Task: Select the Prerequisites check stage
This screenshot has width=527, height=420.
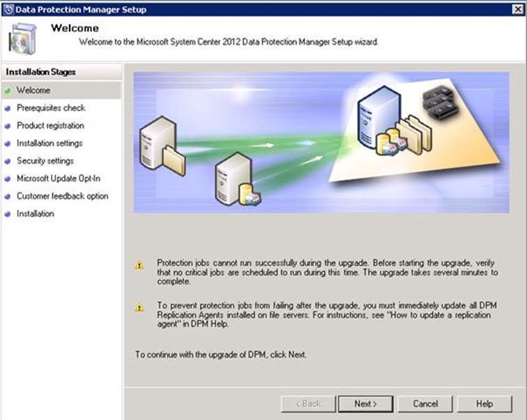Action: 51,108
